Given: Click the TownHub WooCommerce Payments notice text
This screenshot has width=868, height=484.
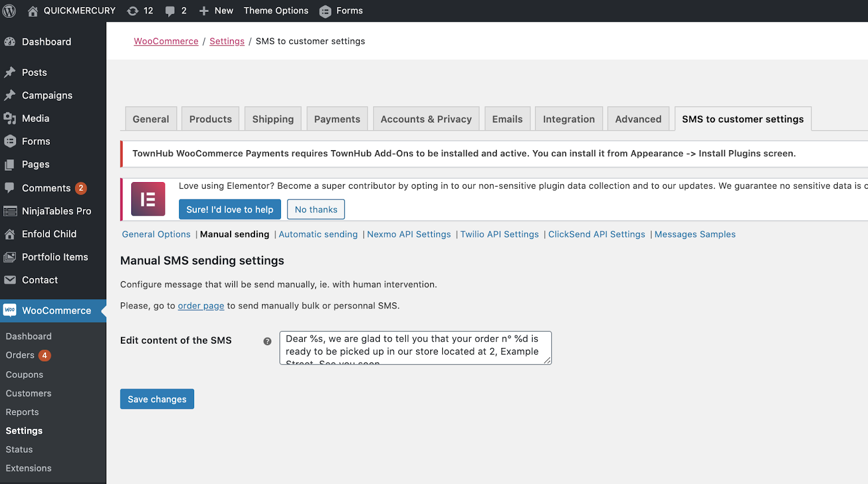Looking at the screenshot, I should 464,153.
